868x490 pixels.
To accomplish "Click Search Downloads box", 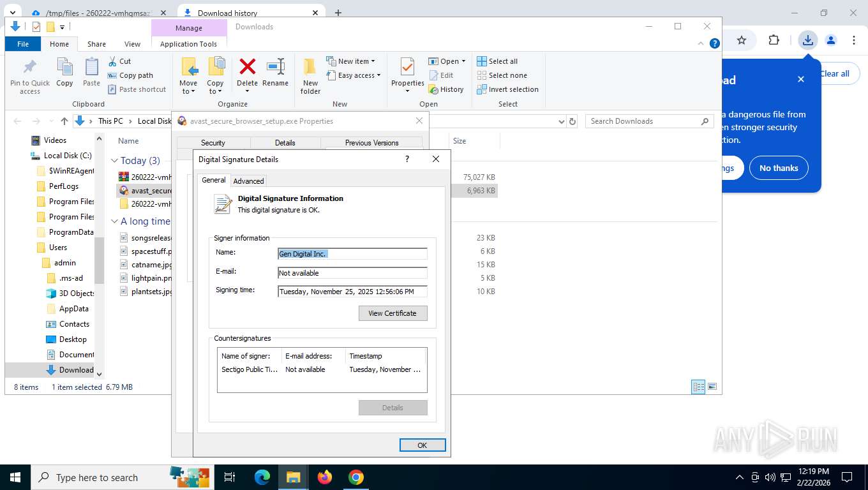I will (649, 121).
